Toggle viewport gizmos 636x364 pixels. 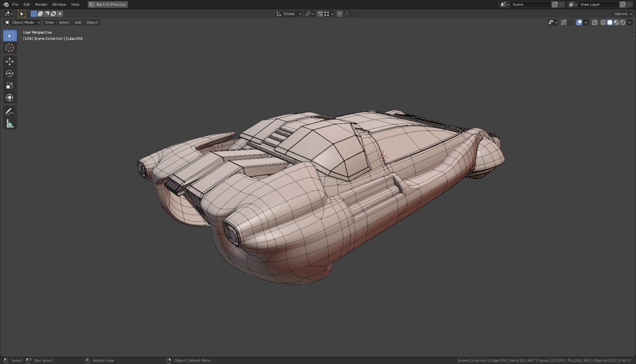pos(564,22)
